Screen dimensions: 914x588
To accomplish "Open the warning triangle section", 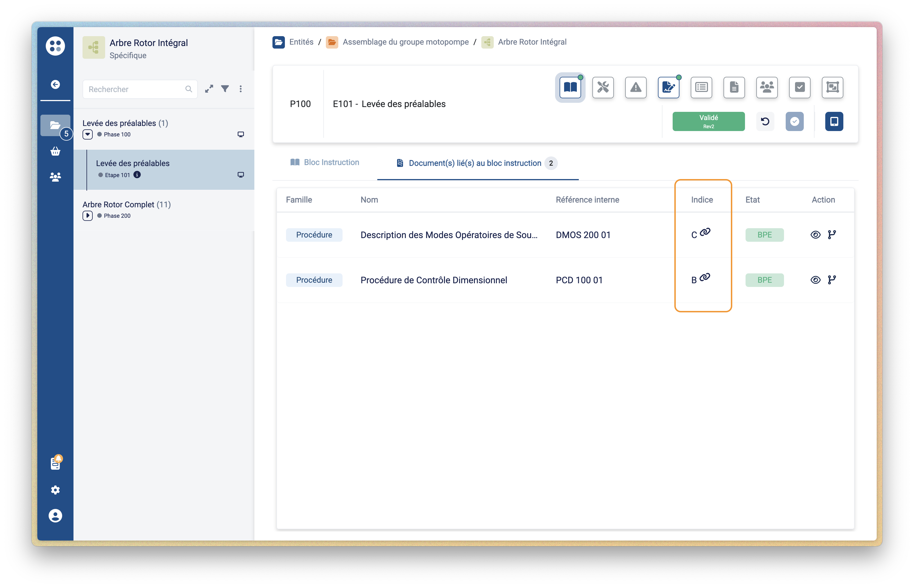I will coord(635,88).
